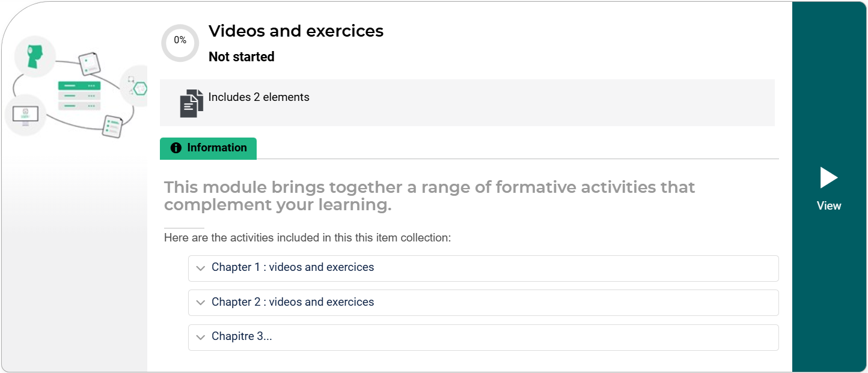The height and width of the screenshot is (373, 868).
Task: Click the green server stack illustration
Action: coord(79,95)
